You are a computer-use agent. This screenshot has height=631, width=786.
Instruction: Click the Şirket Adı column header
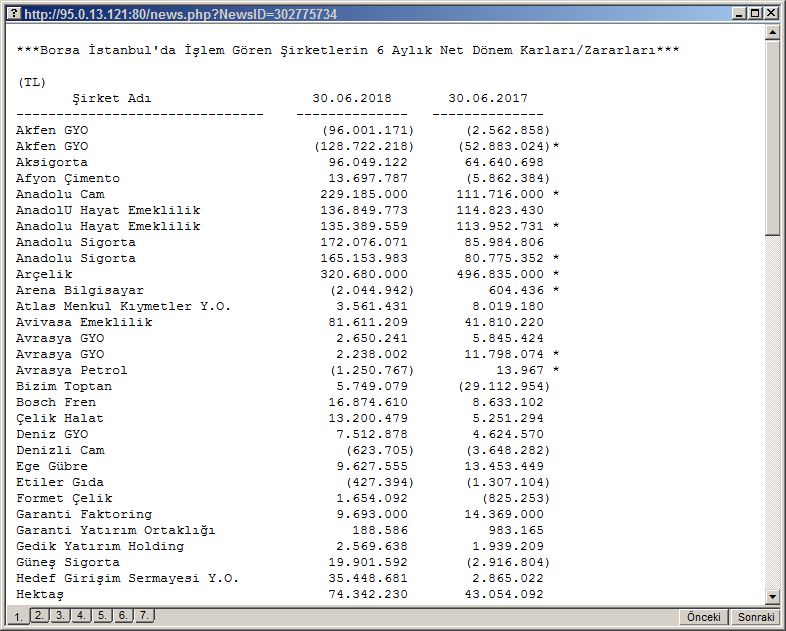pos(112,98)
